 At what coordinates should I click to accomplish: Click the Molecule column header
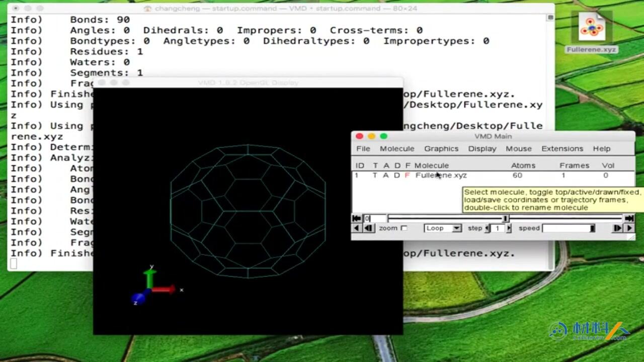point(432,165)
